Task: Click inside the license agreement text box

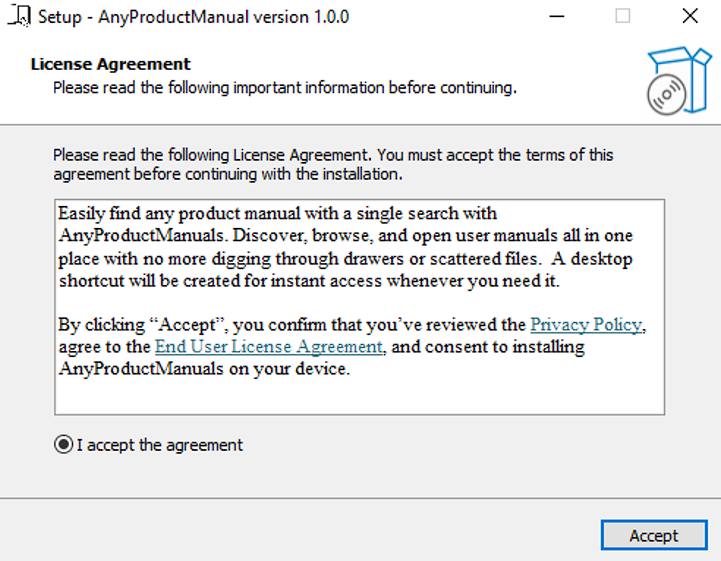Action: click(360, 395)
